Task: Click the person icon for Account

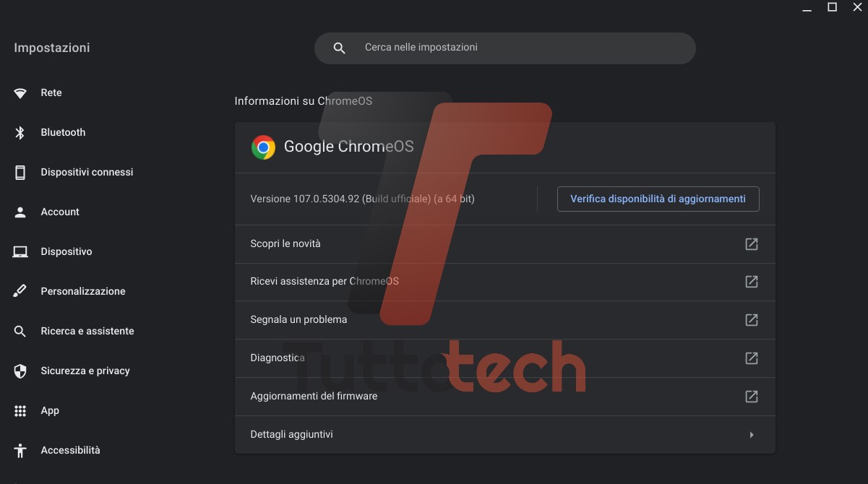Action: tap(20, 212)
